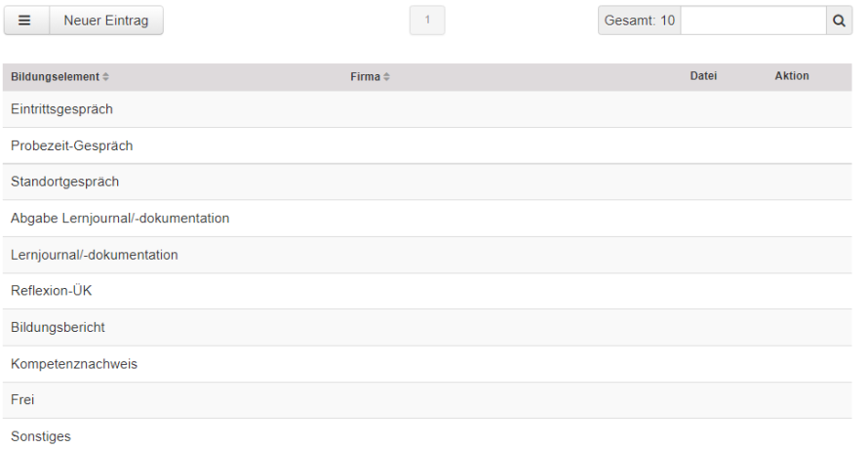Select Abgabe Lernjournal/-dokumentation row
The height and width of the screenshot is (449, 868).
pos(120,219)
